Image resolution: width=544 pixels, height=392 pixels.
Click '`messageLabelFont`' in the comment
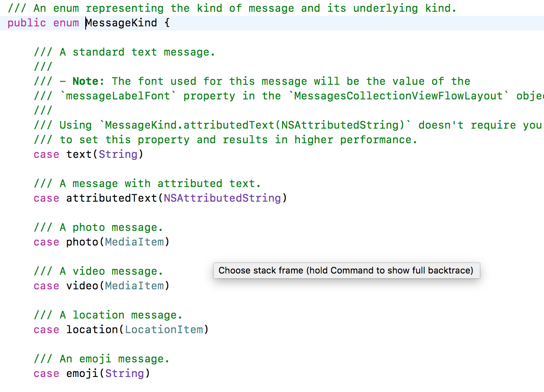pos(118,96)
